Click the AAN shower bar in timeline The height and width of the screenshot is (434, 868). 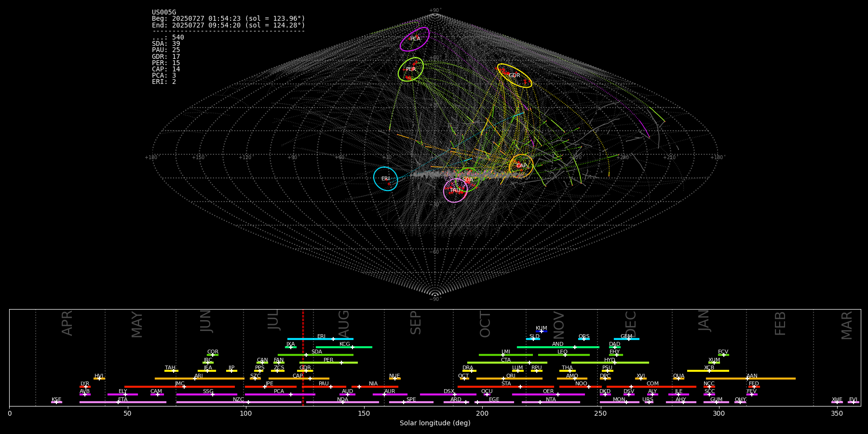(x=751, y=379)
